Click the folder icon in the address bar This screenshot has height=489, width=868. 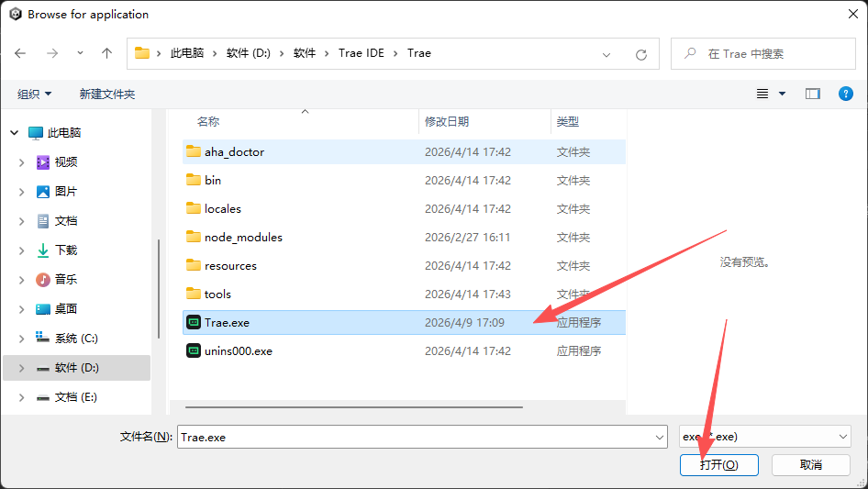click(x=142, y=53)
